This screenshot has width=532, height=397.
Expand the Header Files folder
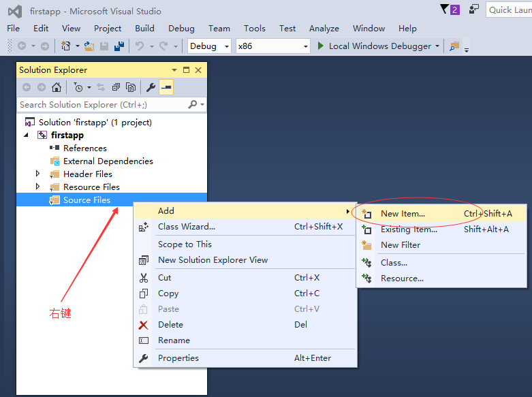[x=38, y=174]
